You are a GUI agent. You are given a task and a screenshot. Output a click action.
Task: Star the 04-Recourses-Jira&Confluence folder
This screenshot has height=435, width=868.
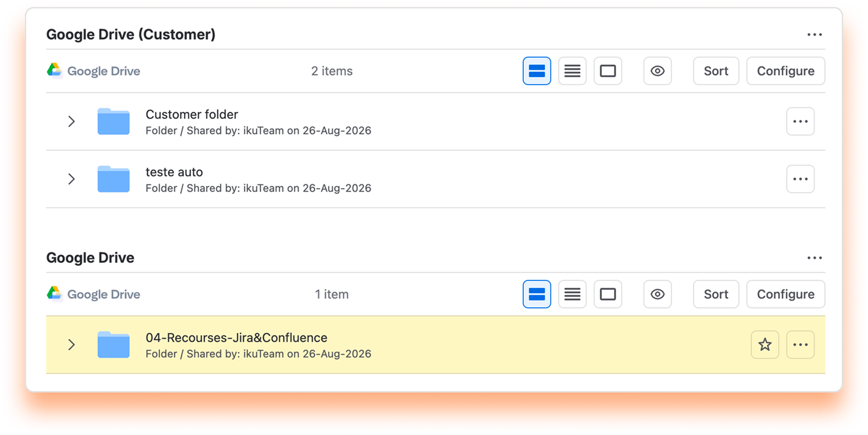(765, 345)
